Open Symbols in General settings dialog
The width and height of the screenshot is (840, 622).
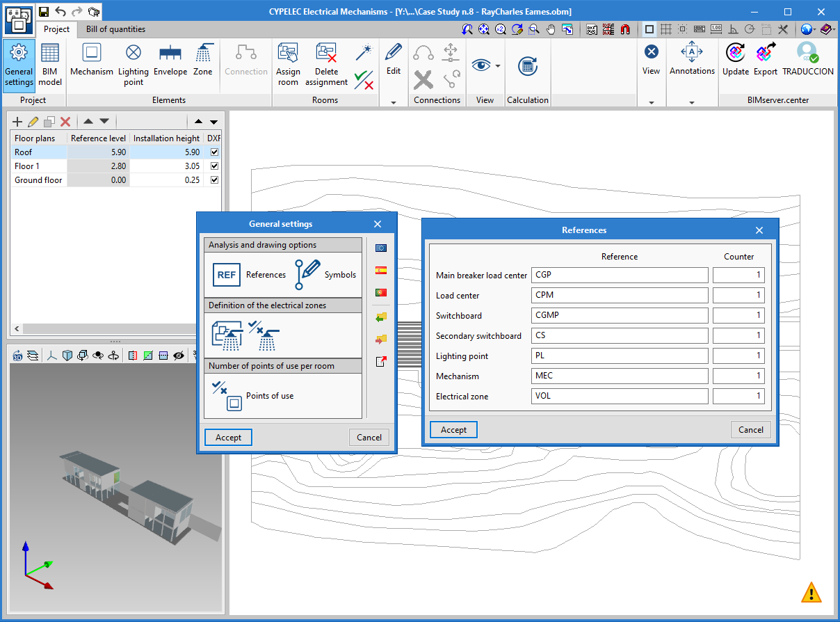325,275
